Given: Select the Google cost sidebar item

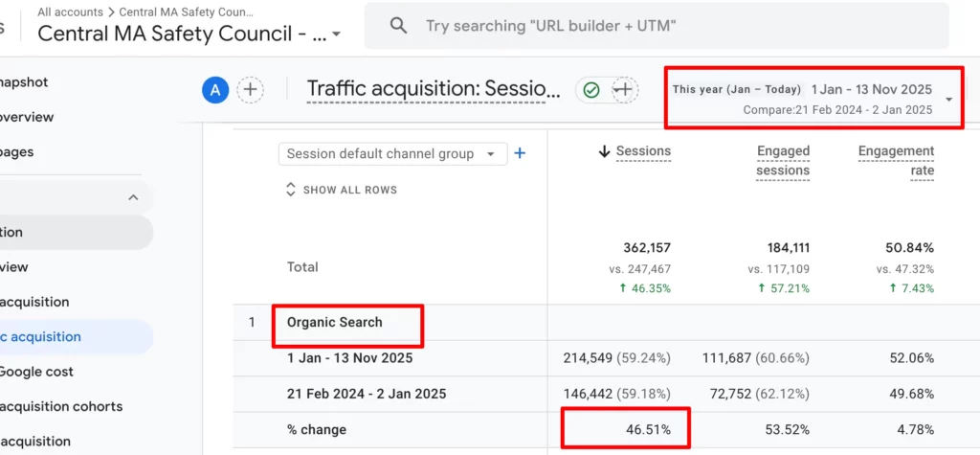Looking at the screenshot, I should coord(36,372).
